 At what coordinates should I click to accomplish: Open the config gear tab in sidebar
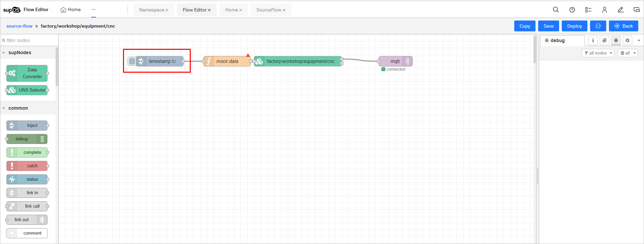coord(627,40)
